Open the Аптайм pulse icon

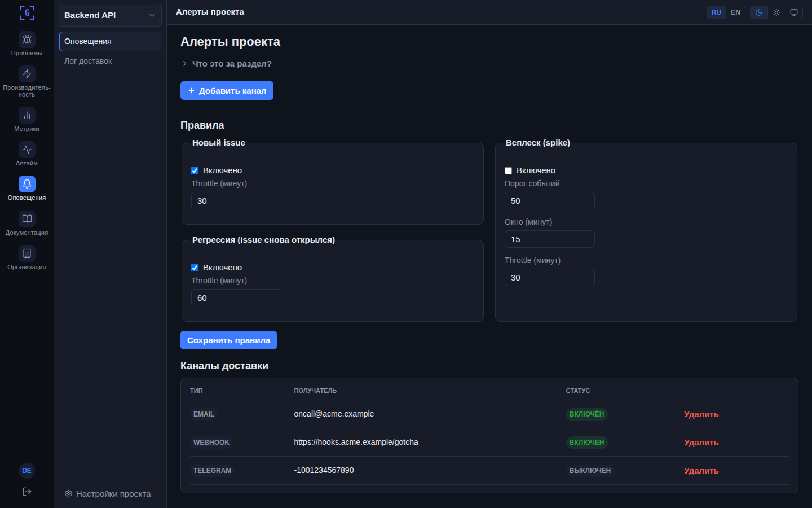click(x=27, y=150)
